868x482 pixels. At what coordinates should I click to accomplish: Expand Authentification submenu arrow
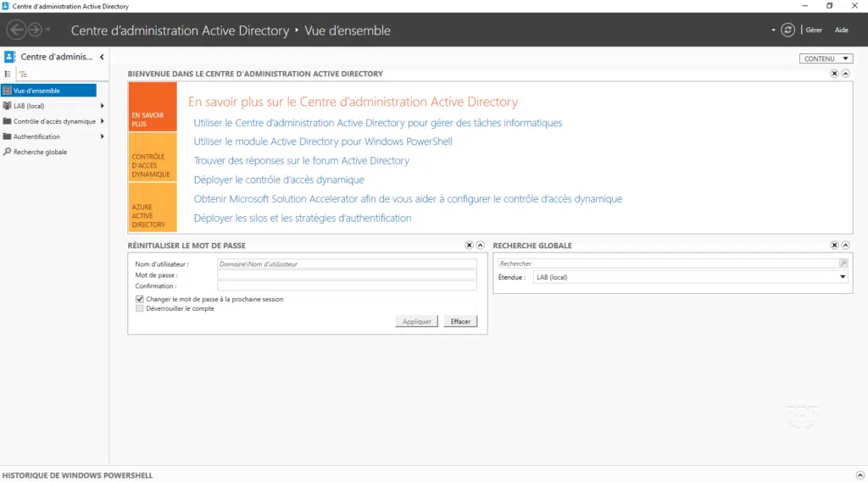tap(102, 136)
